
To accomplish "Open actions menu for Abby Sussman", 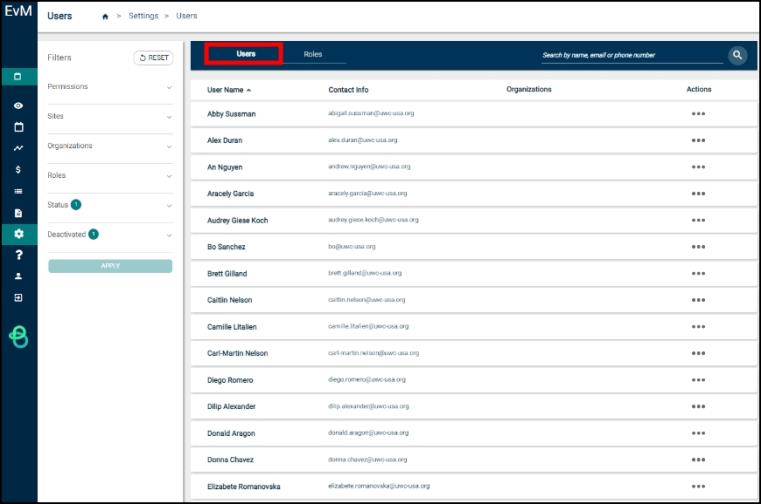I will point(698,114).
